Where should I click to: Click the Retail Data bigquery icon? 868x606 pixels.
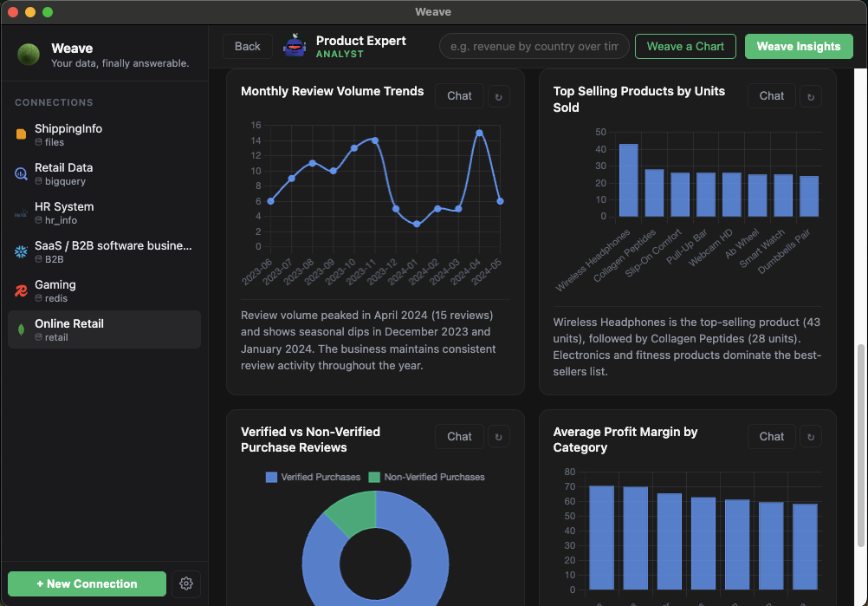(21, 174)
